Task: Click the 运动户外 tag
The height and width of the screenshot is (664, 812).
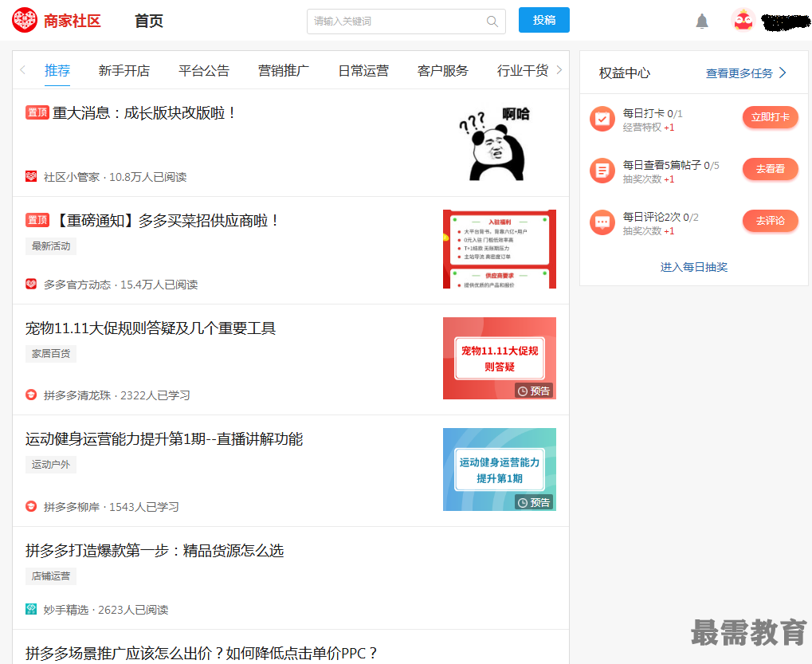Action: coord(51,465)
